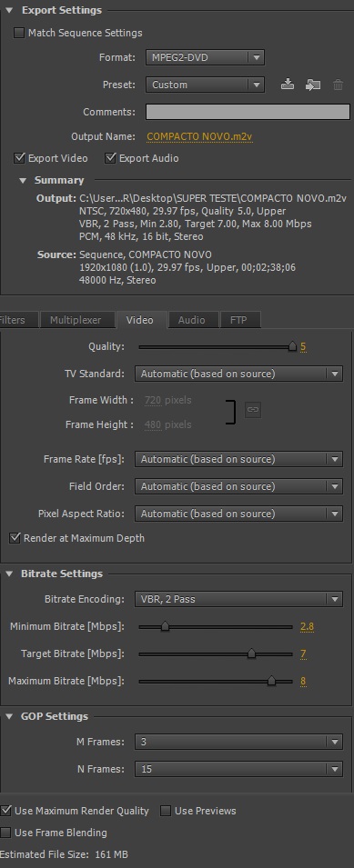Click the Maximum Bitrate value 8
Image resolution: width=354 pixels, height=868 pixels.
[303, 682]
